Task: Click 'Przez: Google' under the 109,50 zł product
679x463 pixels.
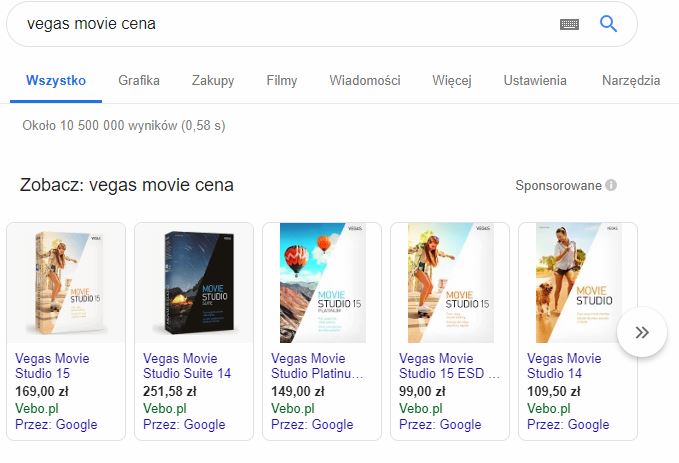Action: 568,425
